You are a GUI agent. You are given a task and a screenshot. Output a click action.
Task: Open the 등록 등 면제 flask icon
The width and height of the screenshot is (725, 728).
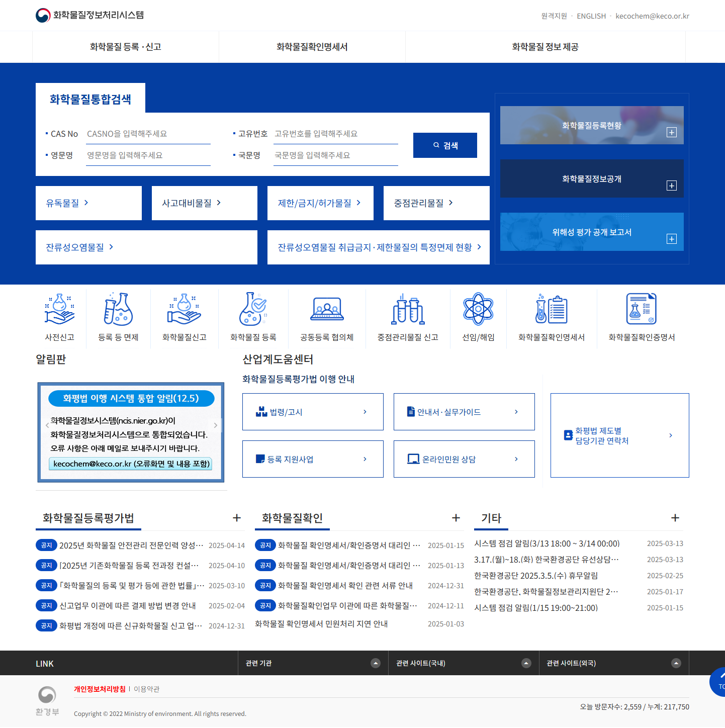pyautogui.click(x=118, y=309)
